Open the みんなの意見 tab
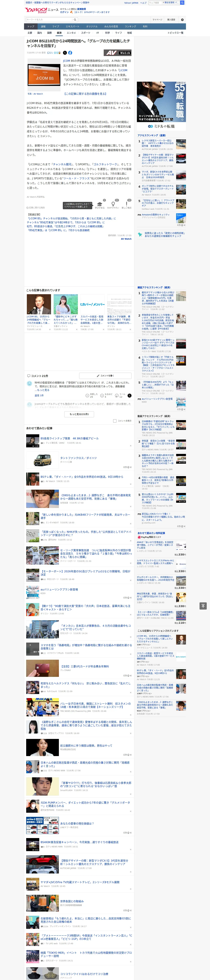The image size is (210, 980). tap(111, 27)
